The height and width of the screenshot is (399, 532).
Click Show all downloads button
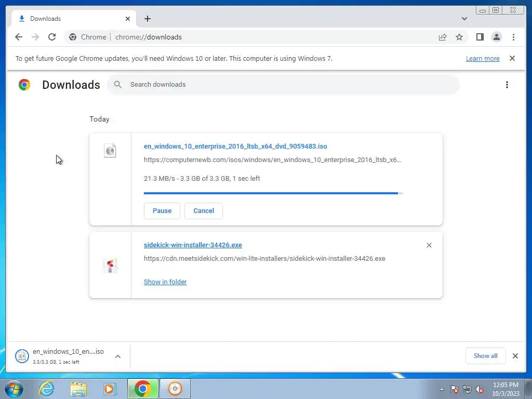(x=486, y=356)
